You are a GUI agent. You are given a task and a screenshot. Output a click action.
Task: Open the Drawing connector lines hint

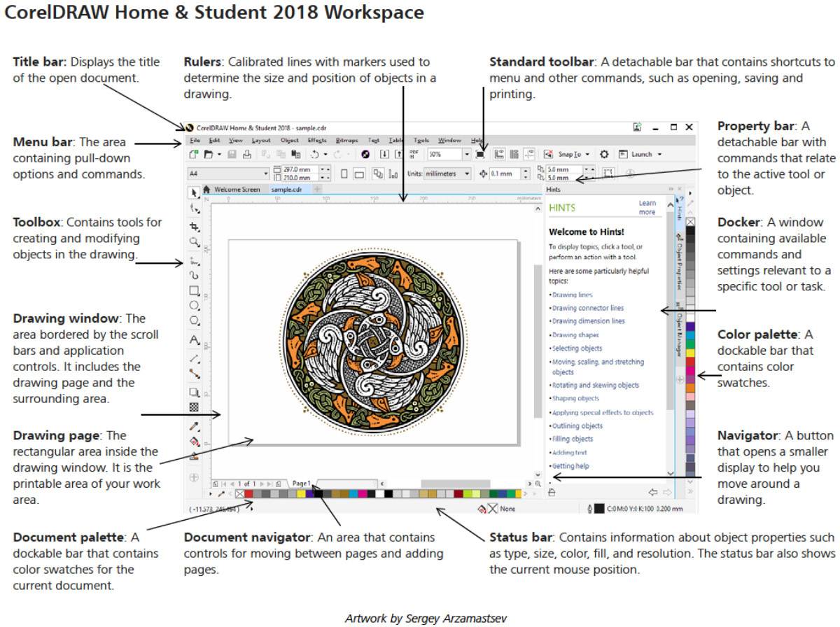tap(588, 308)
